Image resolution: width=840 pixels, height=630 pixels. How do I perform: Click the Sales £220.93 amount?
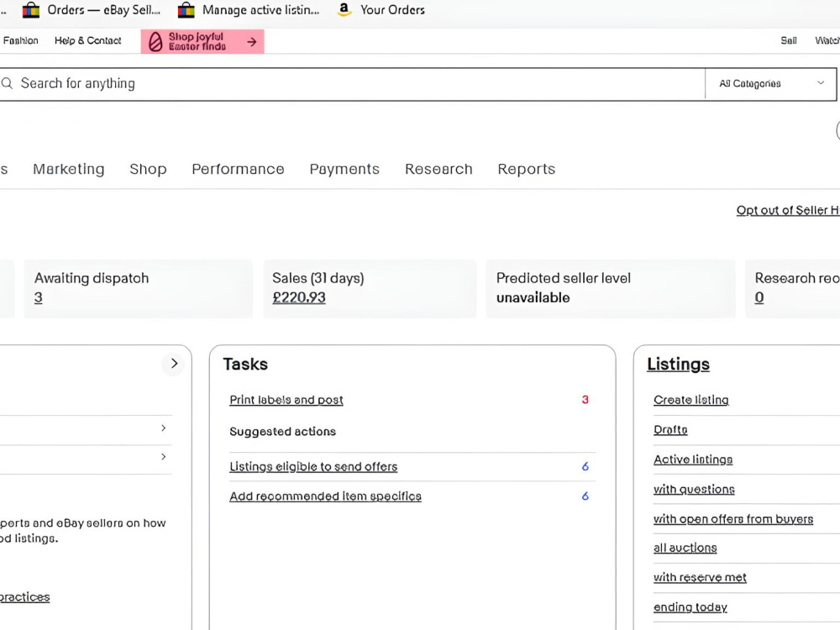point(299,297)
